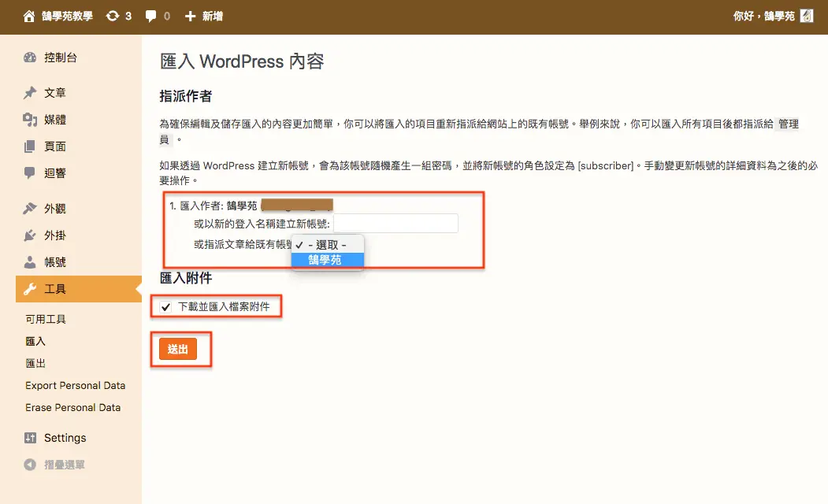Viewport: 828px width, 504px height.
Task: Click the pin icon next to 文章
Action: pos(30,93)
